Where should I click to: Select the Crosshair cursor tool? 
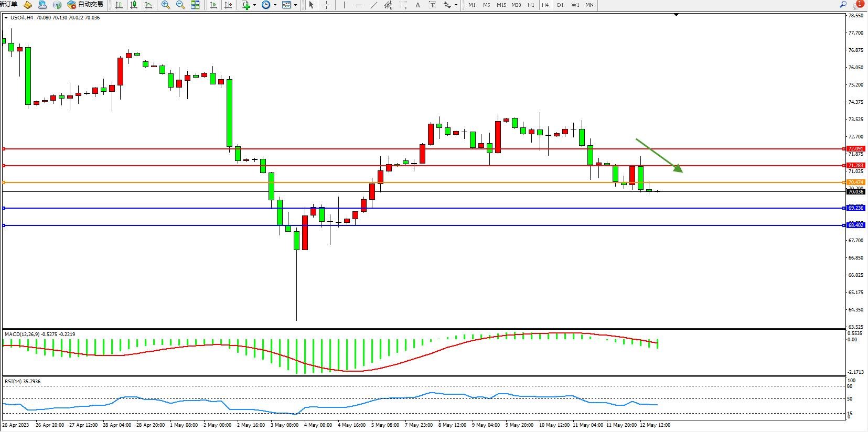pyautogui.click(x=326, y=5)
